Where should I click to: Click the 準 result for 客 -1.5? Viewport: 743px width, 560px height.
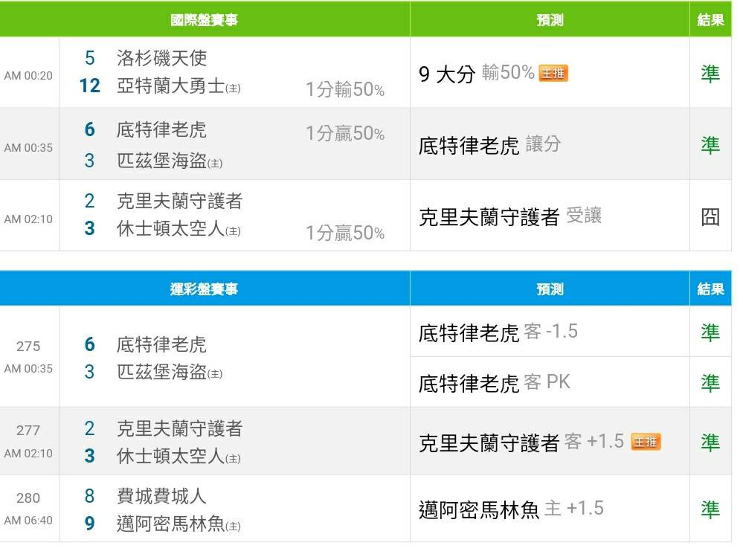pos(710,332)
